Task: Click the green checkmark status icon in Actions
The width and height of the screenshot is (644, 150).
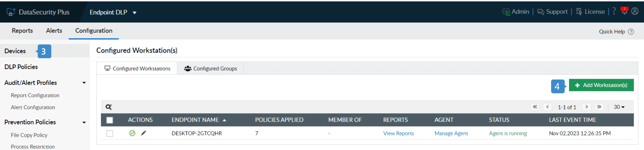Action: tap(132, 133)
